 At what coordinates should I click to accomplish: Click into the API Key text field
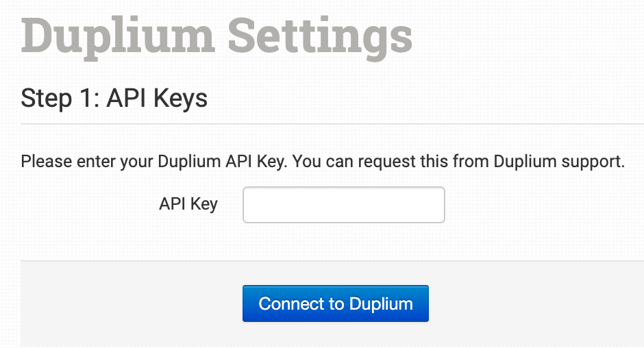coord(343,205)
